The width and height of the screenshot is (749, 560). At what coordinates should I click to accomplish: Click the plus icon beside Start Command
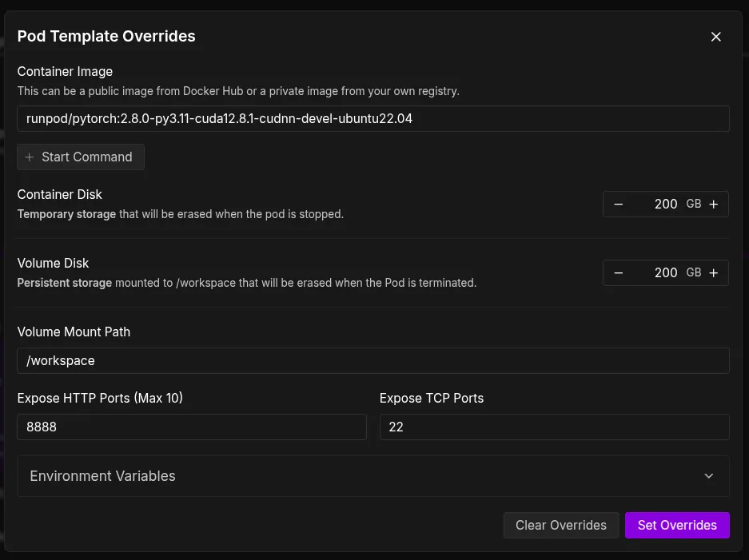click(30, 157)
